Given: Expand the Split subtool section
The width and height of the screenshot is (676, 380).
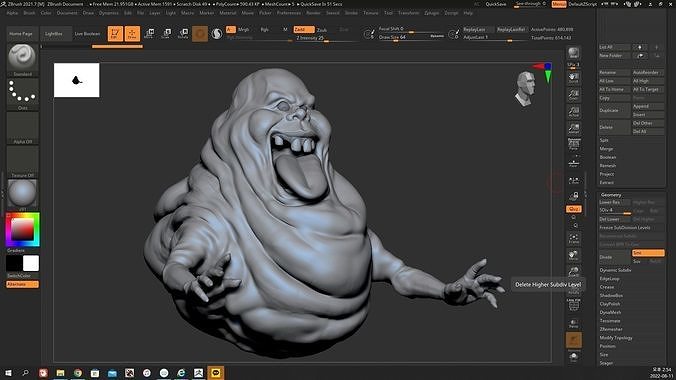Looking at the screenshot, I should click(x=604, y=140).
